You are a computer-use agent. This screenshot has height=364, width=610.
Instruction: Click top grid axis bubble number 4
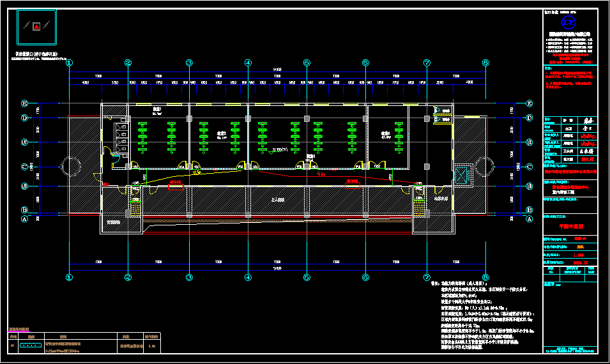click(248, 63)
